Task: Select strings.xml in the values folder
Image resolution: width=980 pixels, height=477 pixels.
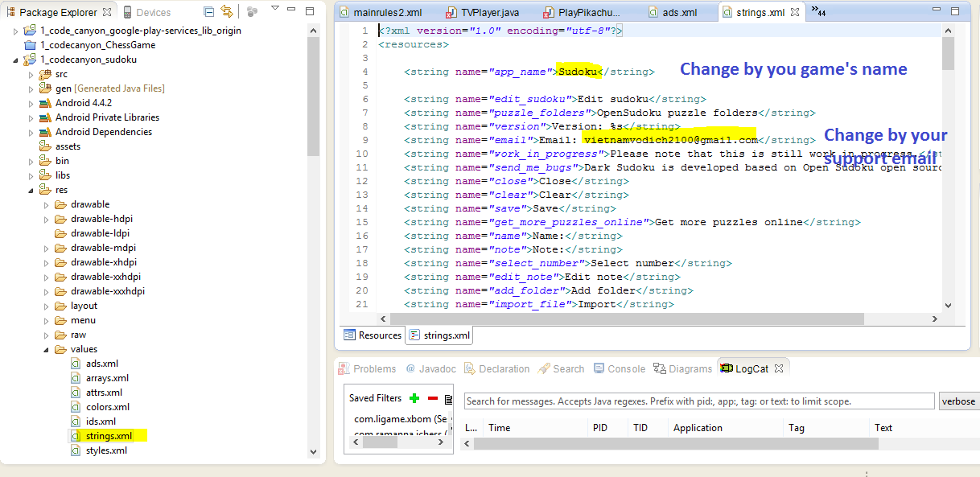Action: pos(109,436)
